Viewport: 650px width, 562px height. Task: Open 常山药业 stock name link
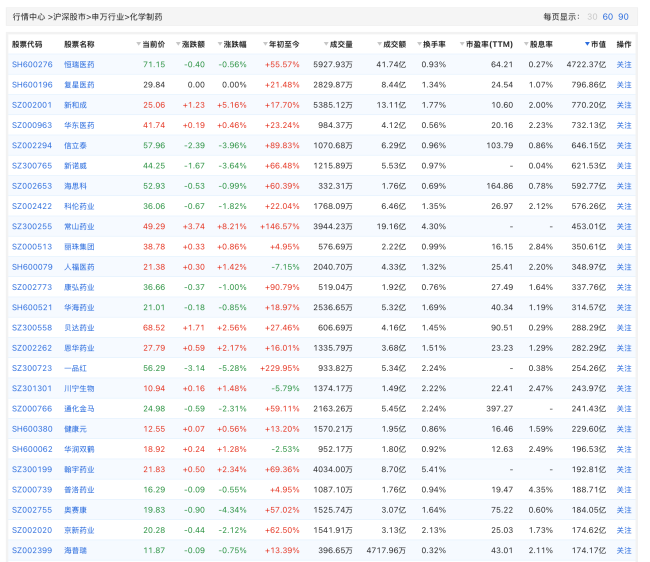(79, 226)
